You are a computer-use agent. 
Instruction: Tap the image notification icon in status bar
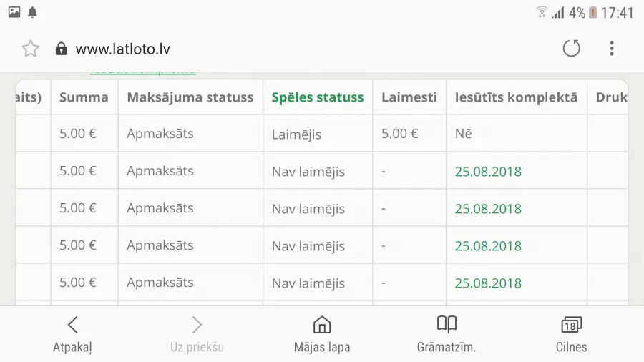pos(14,12)
